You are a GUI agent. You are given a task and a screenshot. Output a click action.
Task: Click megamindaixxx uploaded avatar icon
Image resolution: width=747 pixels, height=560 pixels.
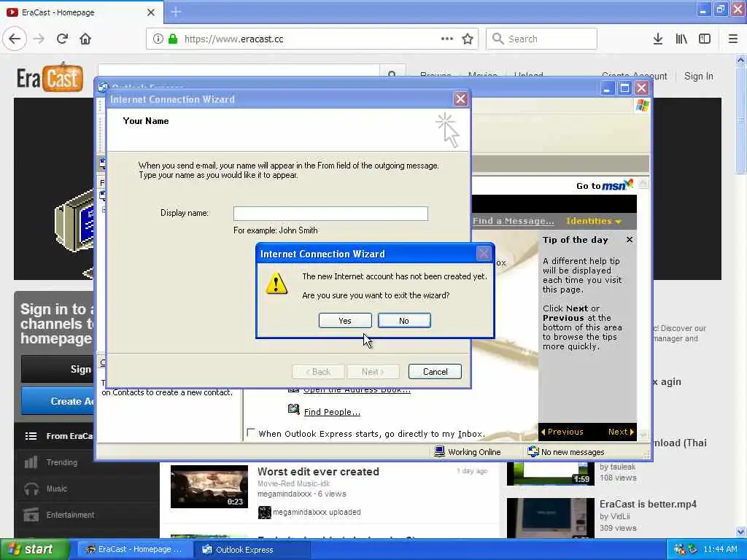(x=264, y=513)
